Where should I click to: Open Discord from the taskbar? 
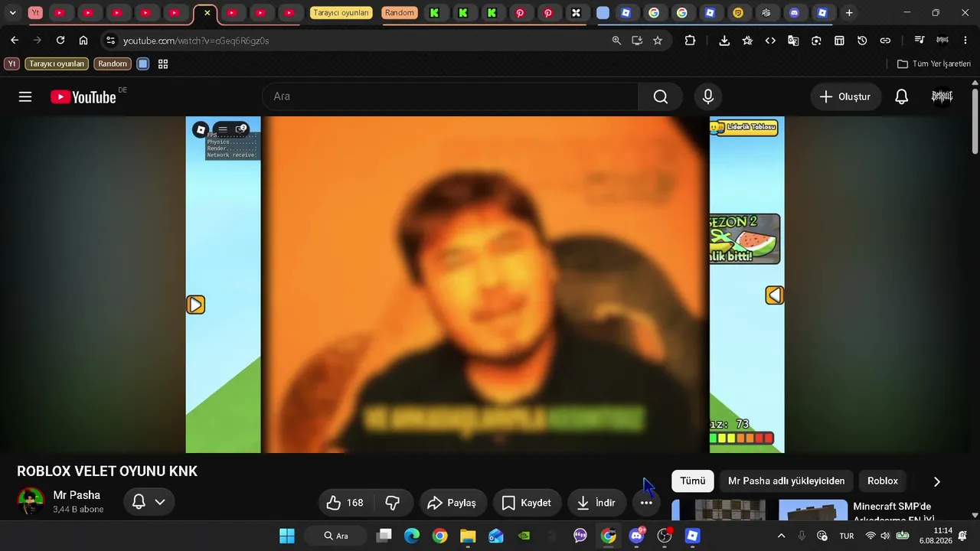click(636, 536)
